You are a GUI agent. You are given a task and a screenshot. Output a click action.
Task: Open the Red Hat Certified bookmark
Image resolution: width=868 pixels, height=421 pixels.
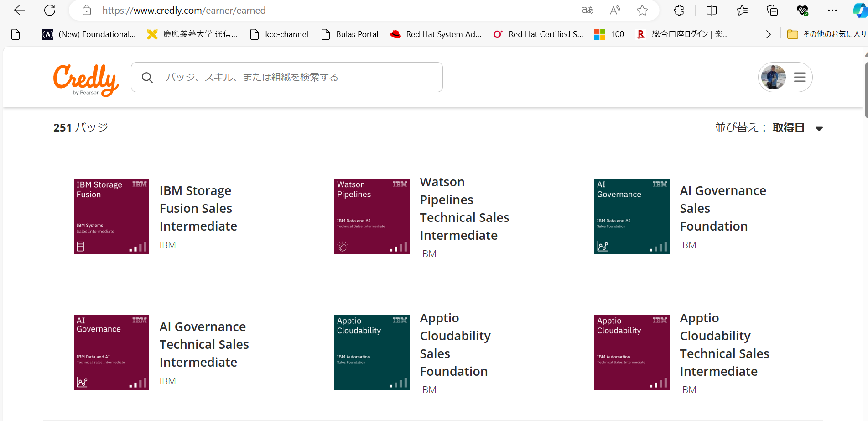(538, 34)
